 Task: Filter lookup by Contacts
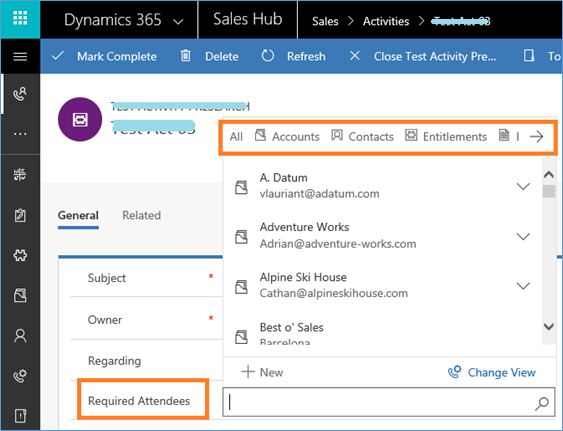click(362, 136)
